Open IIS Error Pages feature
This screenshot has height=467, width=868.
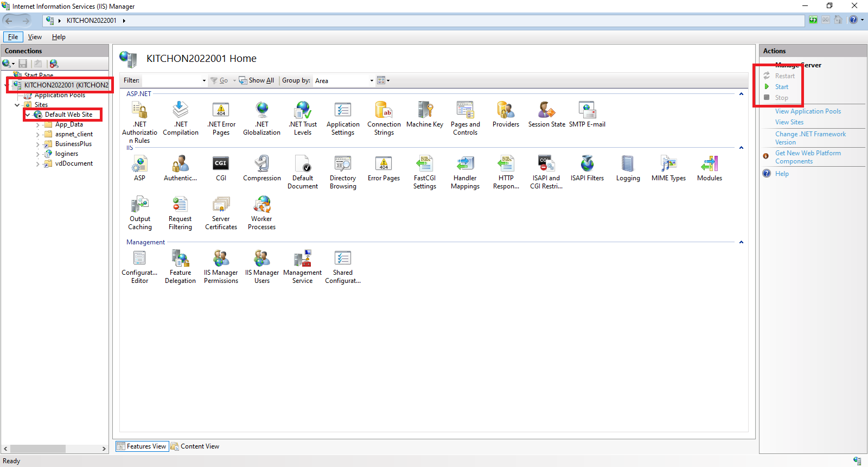coord(384,168)
